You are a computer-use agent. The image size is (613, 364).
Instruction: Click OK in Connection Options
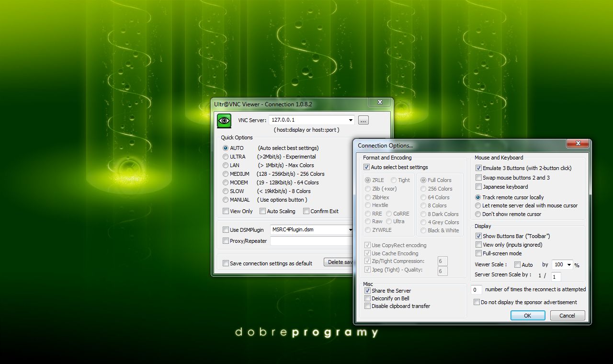[x=528, y=316]
